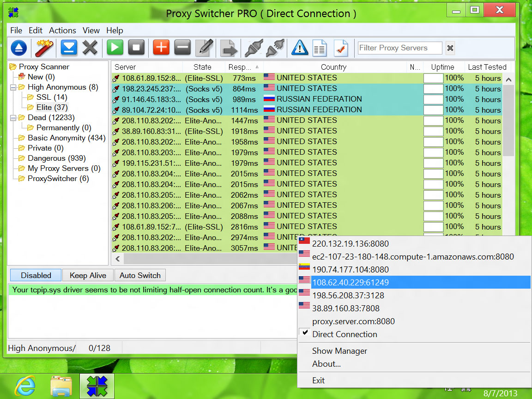Select the Permanently (0) folder

64,128
